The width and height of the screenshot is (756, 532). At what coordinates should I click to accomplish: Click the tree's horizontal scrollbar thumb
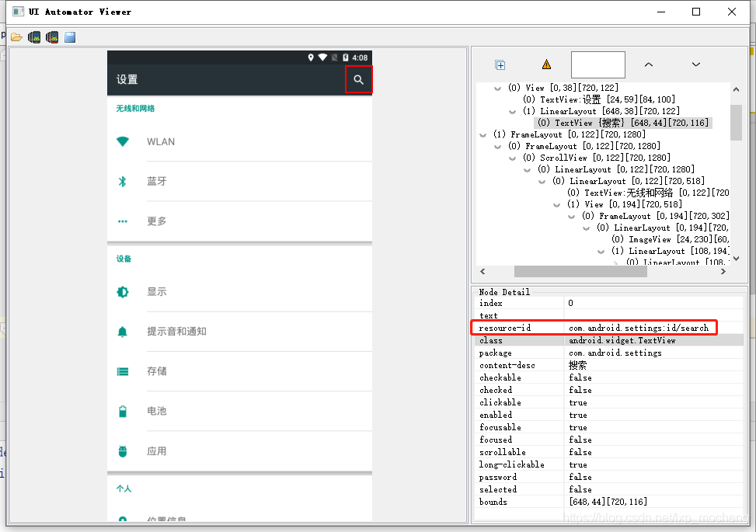(580, 272)
